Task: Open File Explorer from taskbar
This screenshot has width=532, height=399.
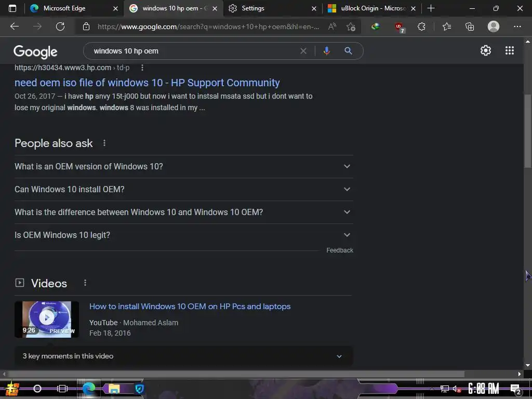Action: pyautogui.click(x=114, y=389)
